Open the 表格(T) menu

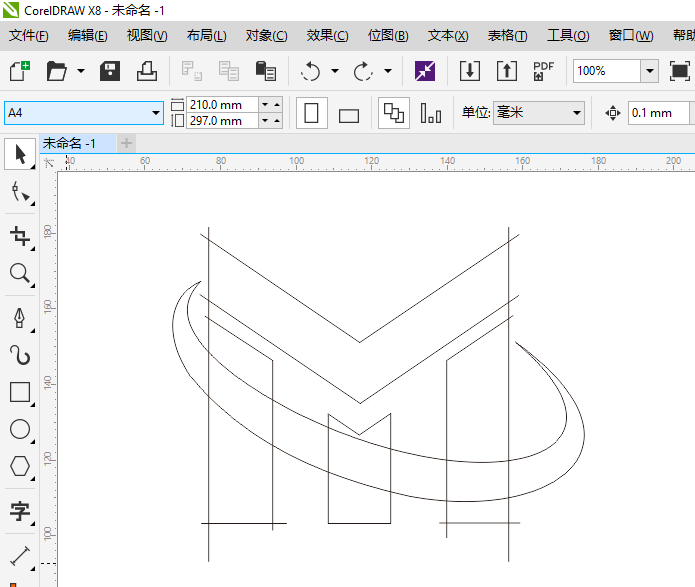click(x=508, y=35)
